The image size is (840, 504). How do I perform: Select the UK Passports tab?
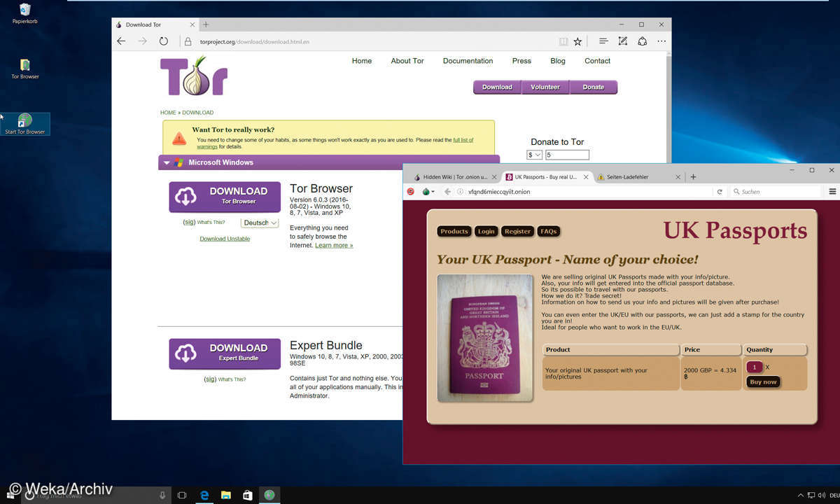tap(547, 177)
